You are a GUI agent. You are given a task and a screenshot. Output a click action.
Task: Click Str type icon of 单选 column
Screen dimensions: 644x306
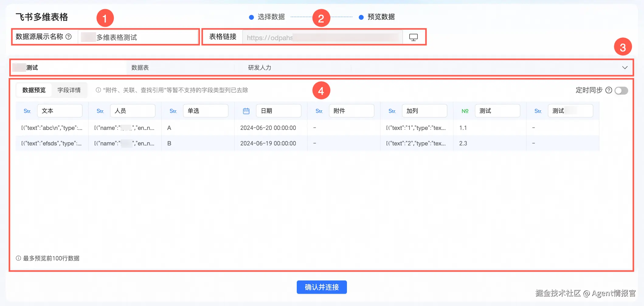[x=173, y=111]
